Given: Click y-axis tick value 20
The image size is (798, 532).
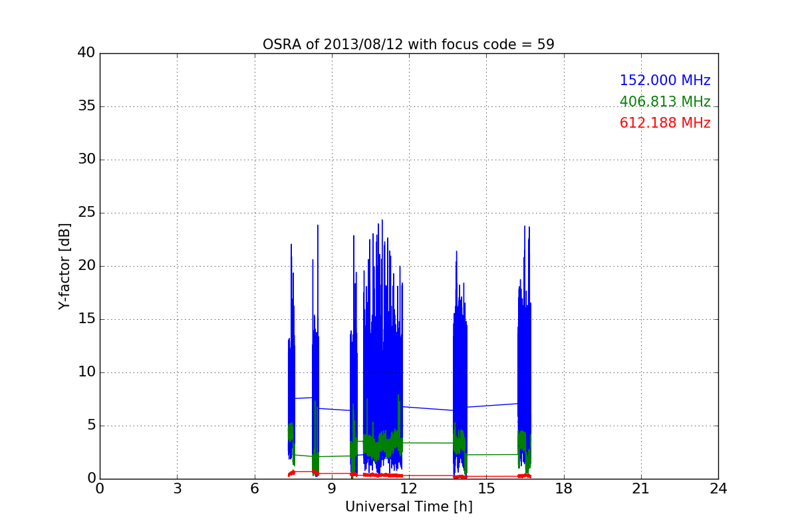Looking at the screenshot, I should 86,266.
